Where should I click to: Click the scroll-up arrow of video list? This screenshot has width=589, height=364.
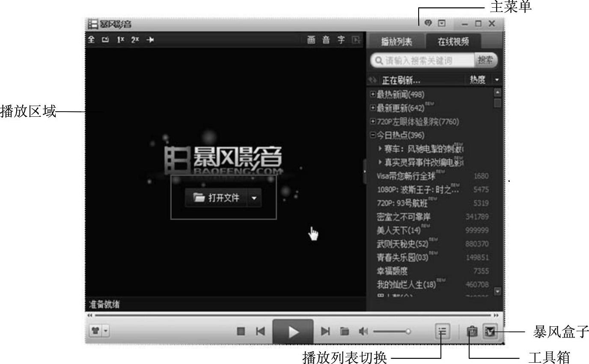pos(497,92)
